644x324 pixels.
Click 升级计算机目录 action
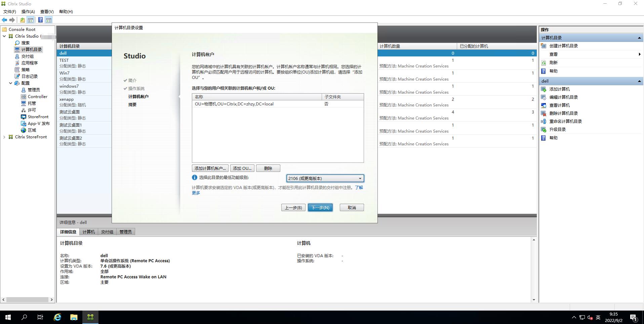pos(558,129)
